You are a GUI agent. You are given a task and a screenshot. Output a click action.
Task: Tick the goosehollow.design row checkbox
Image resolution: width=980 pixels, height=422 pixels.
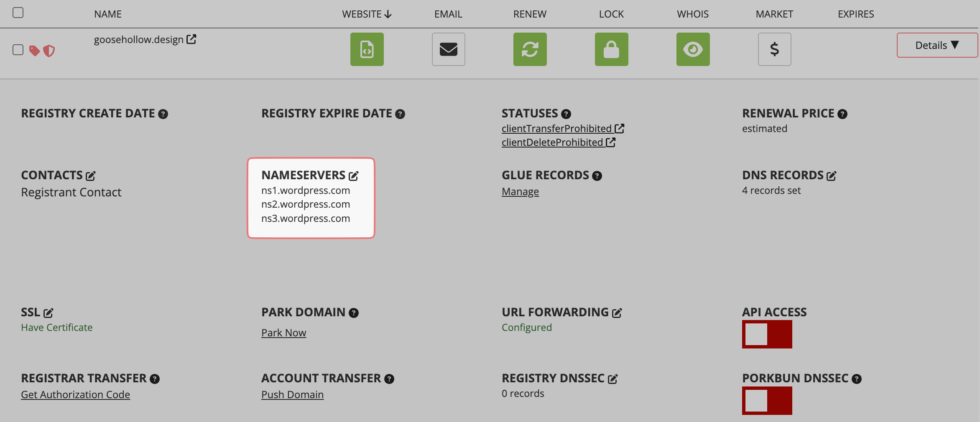[18, 50]
